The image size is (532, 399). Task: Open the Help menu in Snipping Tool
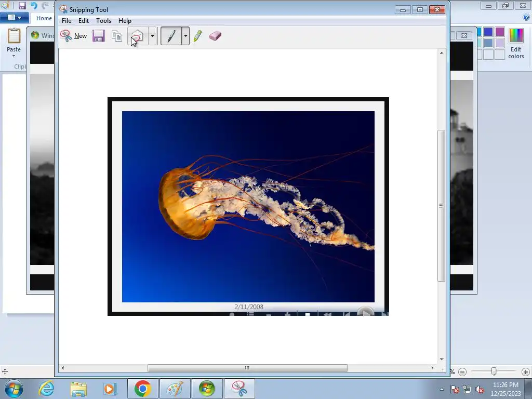(x=125, y=21)
